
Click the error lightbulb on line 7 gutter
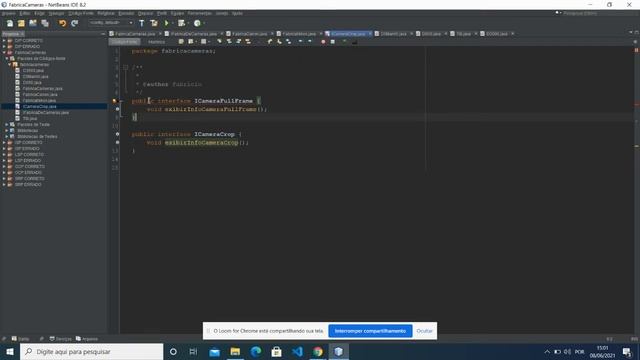click(x=115, y=101)
